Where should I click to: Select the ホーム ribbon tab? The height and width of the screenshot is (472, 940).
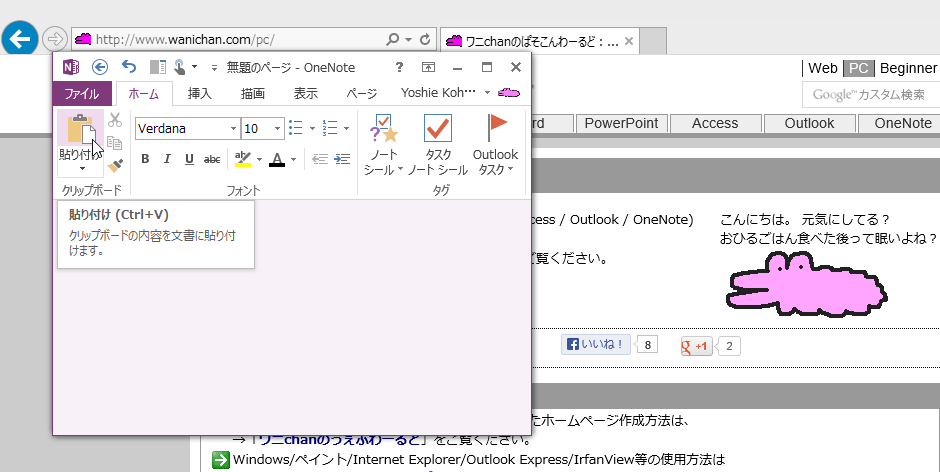click(144, 94)
